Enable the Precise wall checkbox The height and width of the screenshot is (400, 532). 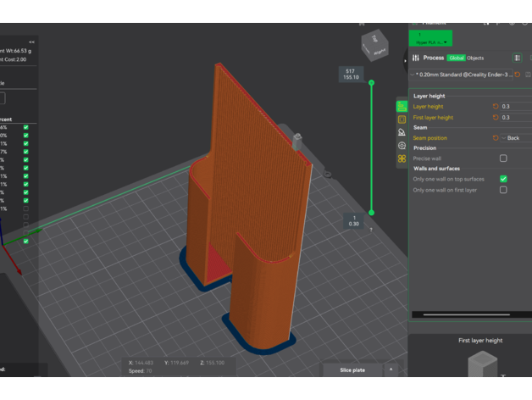[x=503, y=158]
